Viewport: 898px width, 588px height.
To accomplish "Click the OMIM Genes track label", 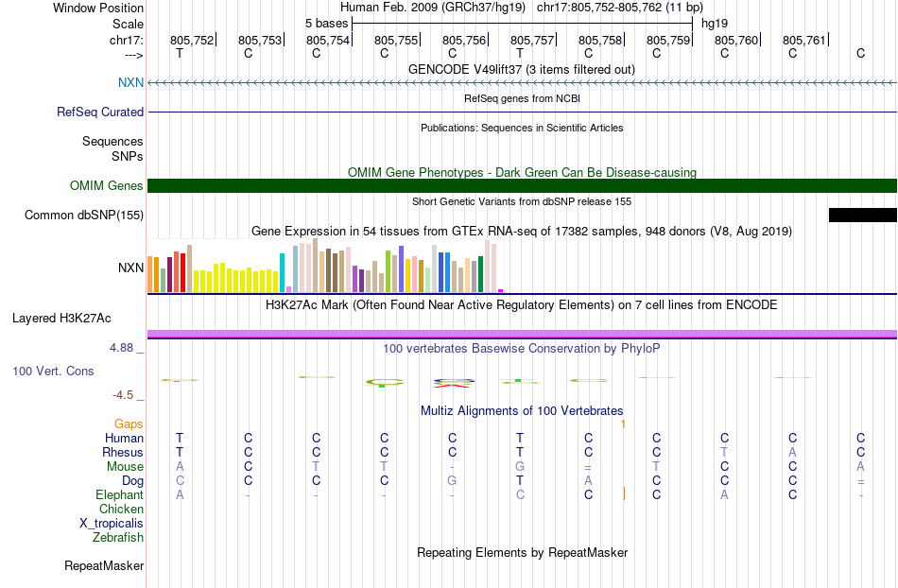I will pos(106,185).
